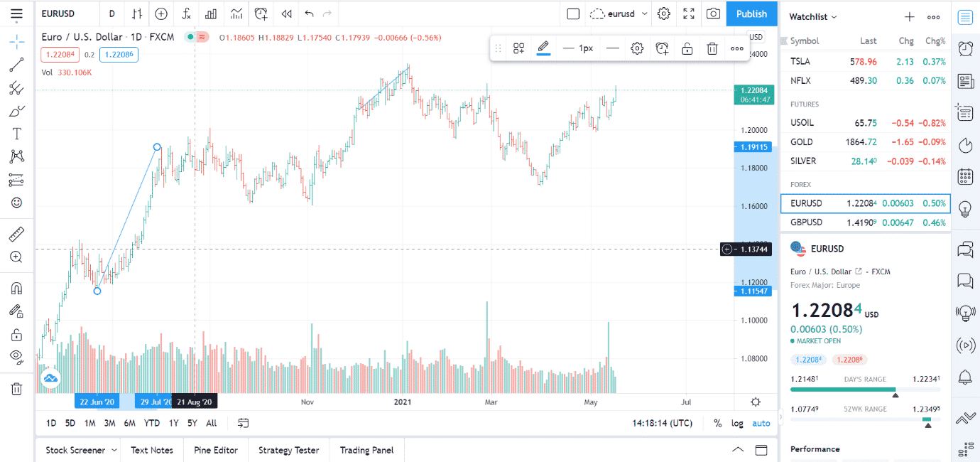Open the select layout rectangle icon
Screen dimensions: 980x462
click(x=574, y=14)
